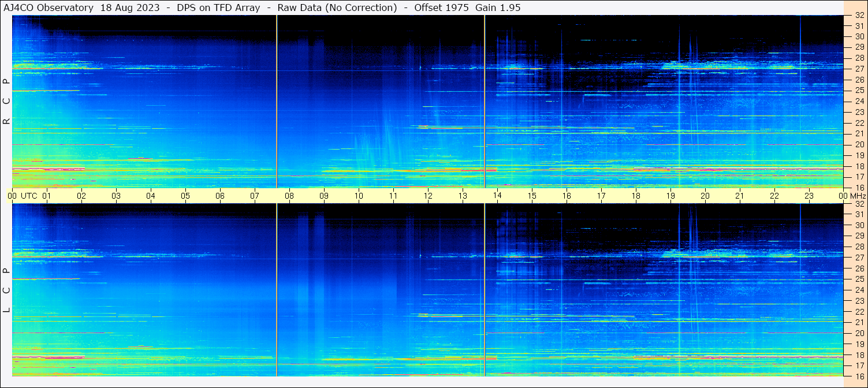868x388 pixels.
Task: Select "Raw Data (No Correction)" header label
Action: 337,8
